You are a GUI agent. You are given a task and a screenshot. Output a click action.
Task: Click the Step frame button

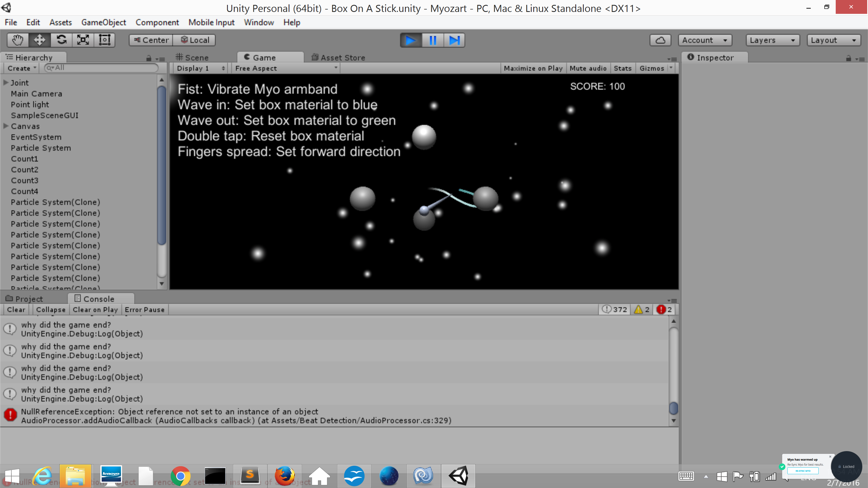[x=454, y=40]
